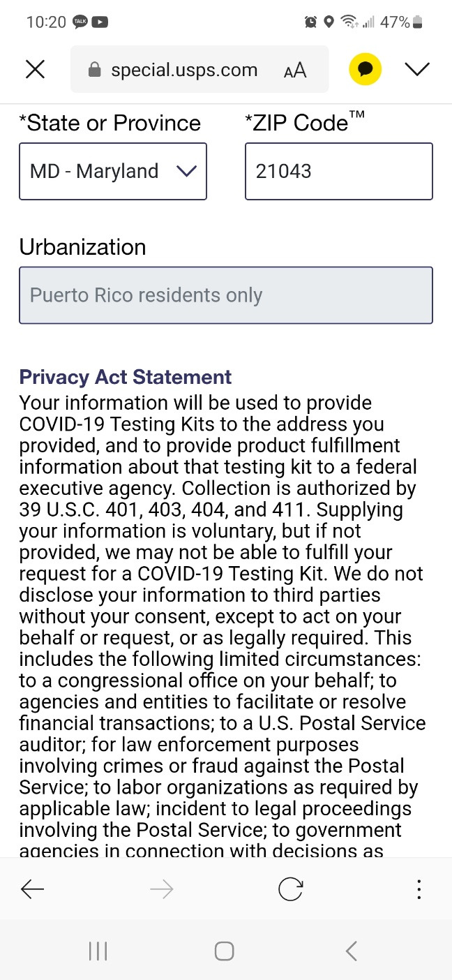Reload the page with refresh icon

tap(290, 889)
